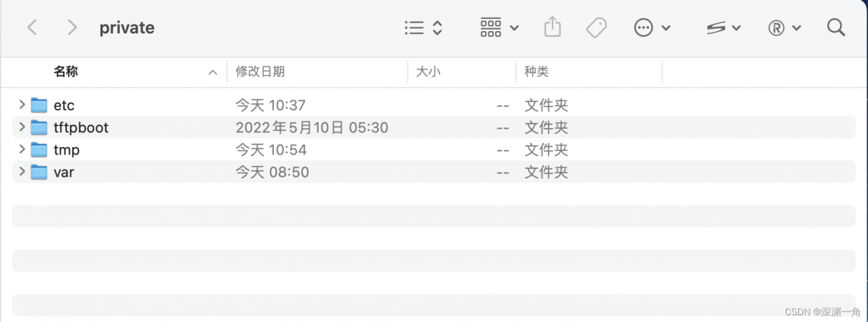Expand the etc folder disclosure arrow
Image resolution: width=868 pixels, height=322 pixels.
pyautogui.click(x=22, y=104)
